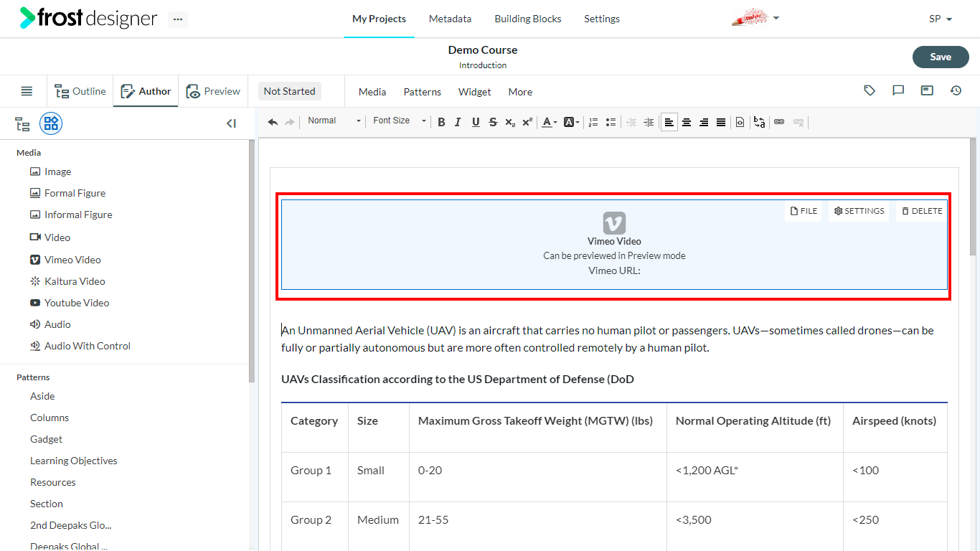
Task: Collapse the left sidebar panel
Action: 231,123
